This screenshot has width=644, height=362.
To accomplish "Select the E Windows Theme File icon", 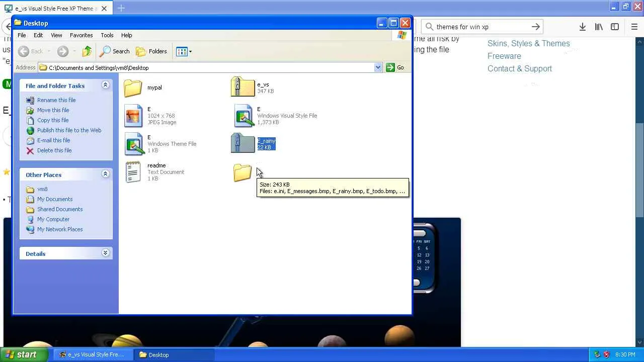I will coord(133,144).
